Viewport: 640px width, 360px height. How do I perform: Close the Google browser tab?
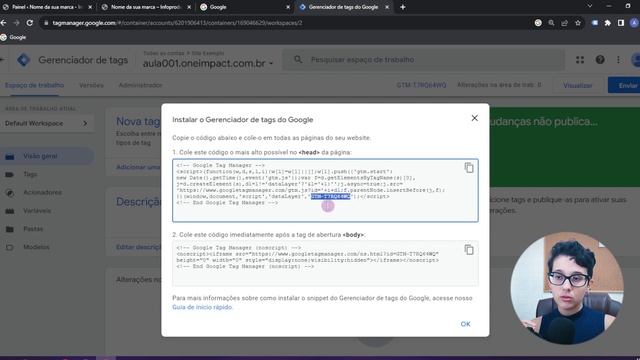pos(288,7)
